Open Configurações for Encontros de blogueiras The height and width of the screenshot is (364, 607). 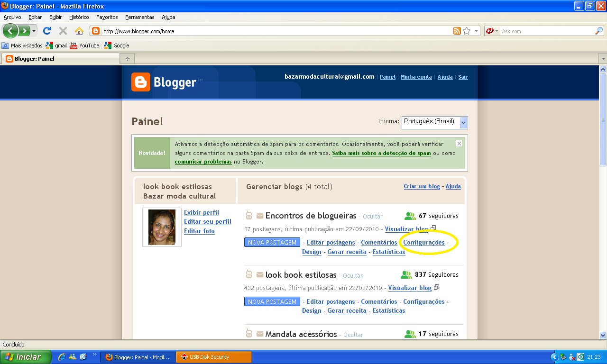(x=424, y=242)
